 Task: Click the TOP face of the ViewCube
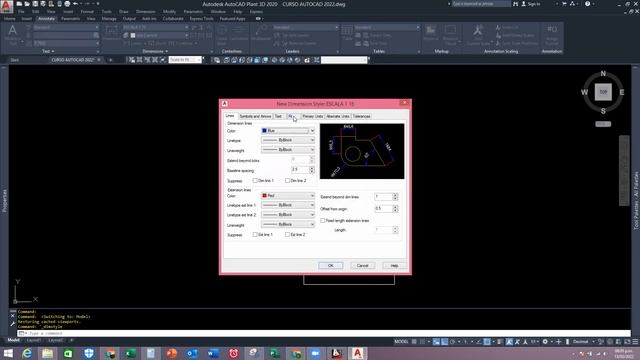[603, 92]
